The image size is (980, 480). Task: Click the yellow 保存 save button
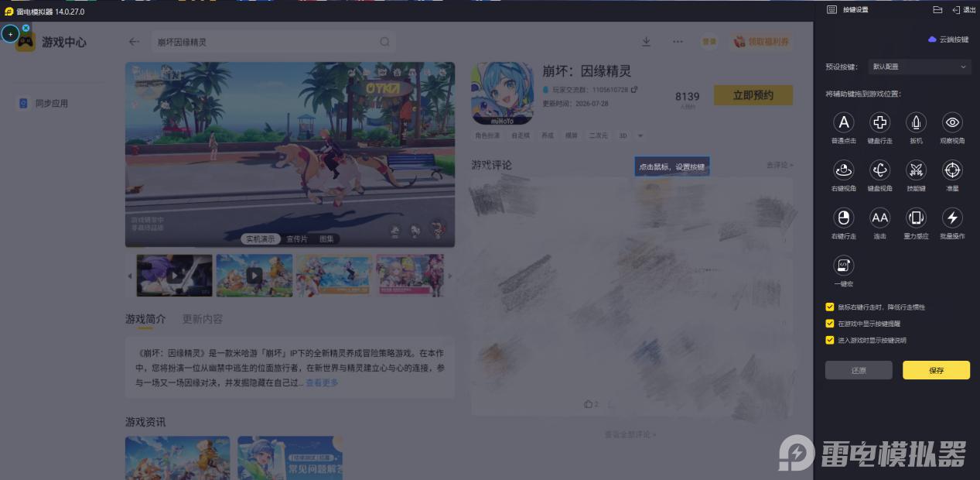936,370
